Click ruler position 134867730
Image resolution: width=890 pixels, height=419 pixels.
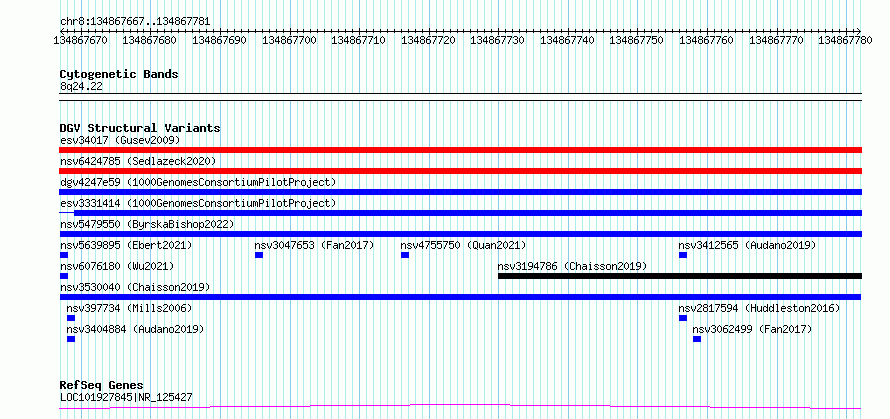pos(498,40)
